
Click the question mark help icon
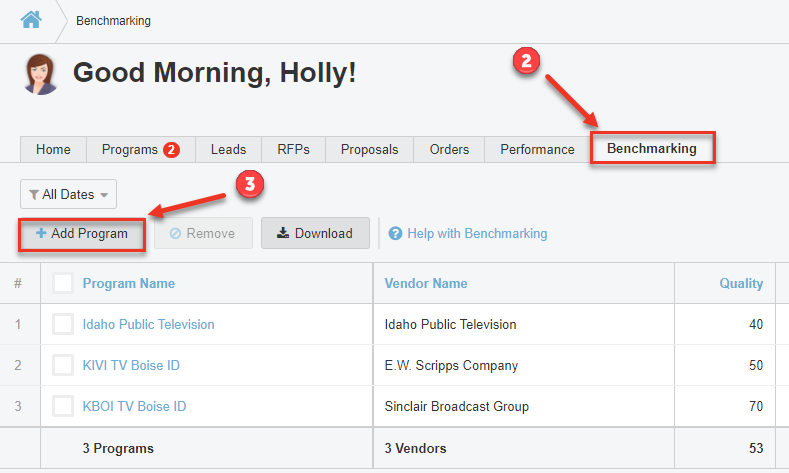tap(396, 234)
